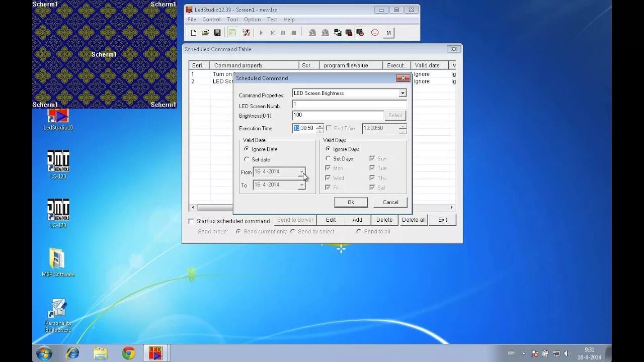Viewport: 644px width, 362px height.
Task: Open the MSP Software desktop folder
Action: (58, 262)
